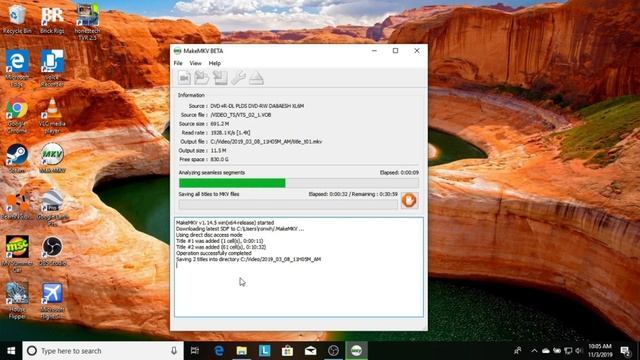The width and height of the screenshot is (640, 360).
Task: Click the Saving all titles progress bar
Action: click(x=288, y=204)
